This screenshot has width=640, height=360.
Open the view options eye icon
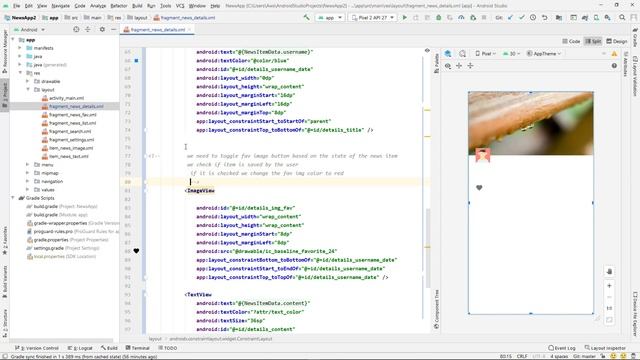coord(448,66)
